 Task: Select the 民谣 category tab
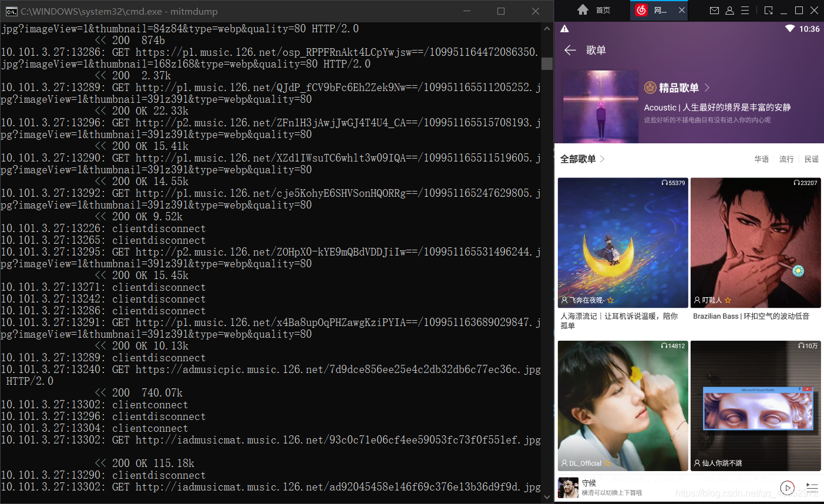812,159
